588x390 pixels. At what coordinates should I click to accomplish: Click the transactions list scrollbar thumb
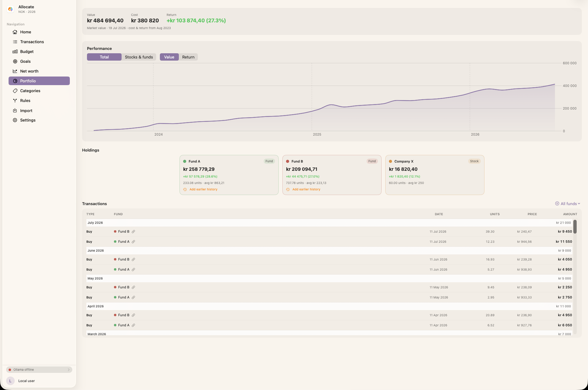point(575,227)
